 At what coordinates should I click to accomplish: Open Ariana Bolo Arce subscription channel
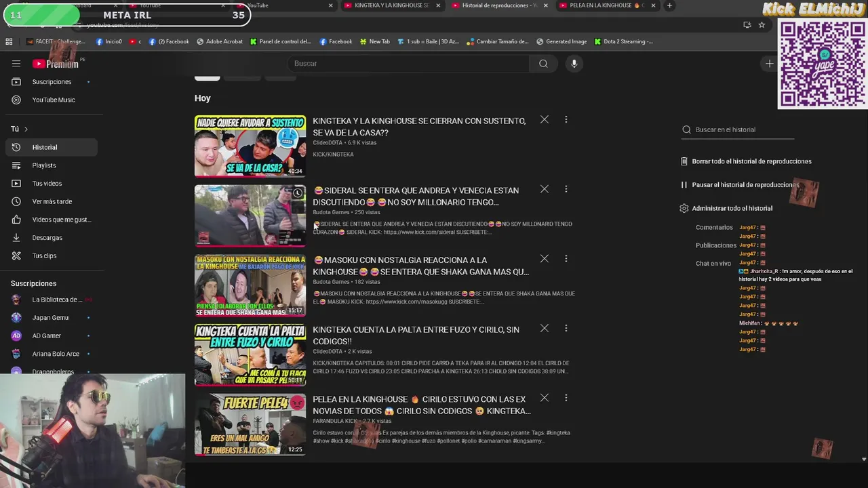pos(52,354)
